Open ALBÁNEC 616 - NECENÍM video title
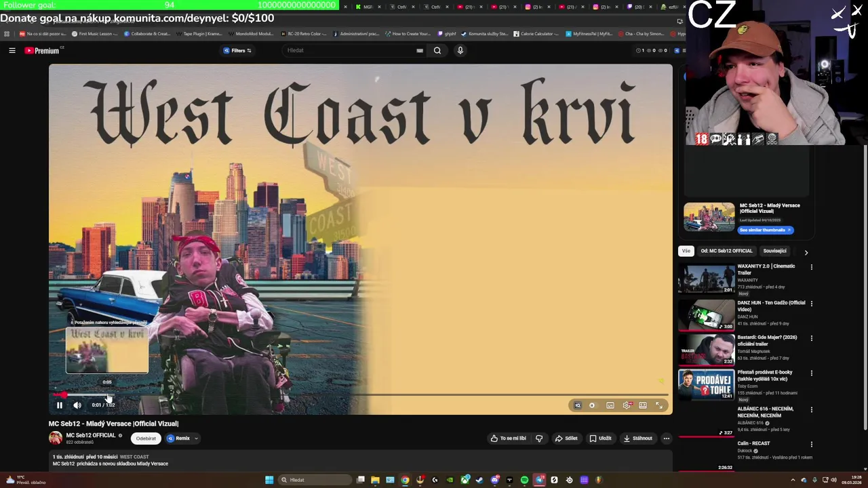This screenshot has width=868, height=488. pos(766,412)
